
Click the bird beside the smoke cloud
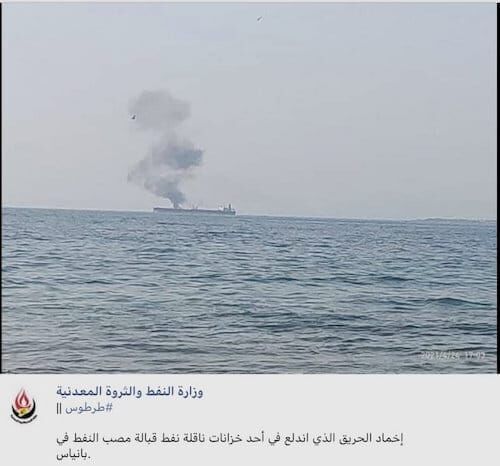point(133,116)
